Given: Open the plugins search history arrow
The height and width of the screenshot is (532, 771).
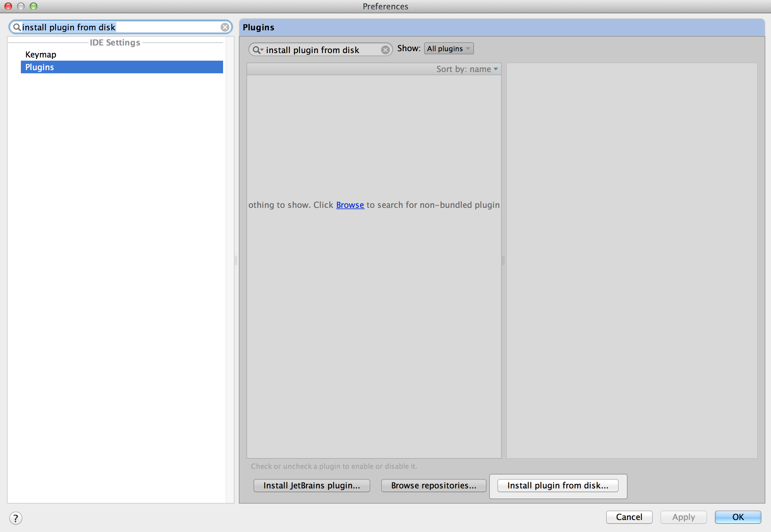Looking at the screenshot, I should (x=262, y=50).
